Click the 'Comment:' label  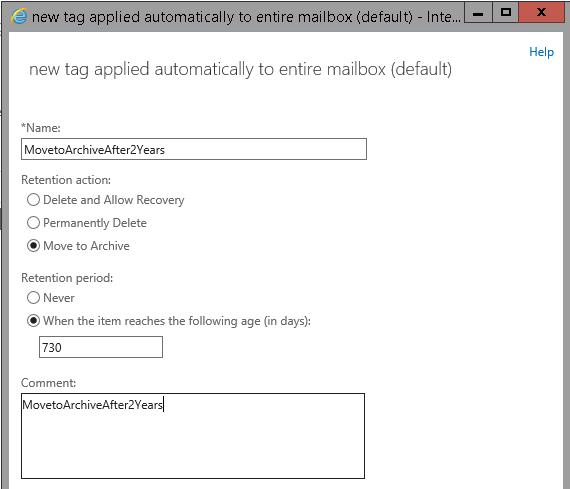click(x=48, y=383)
